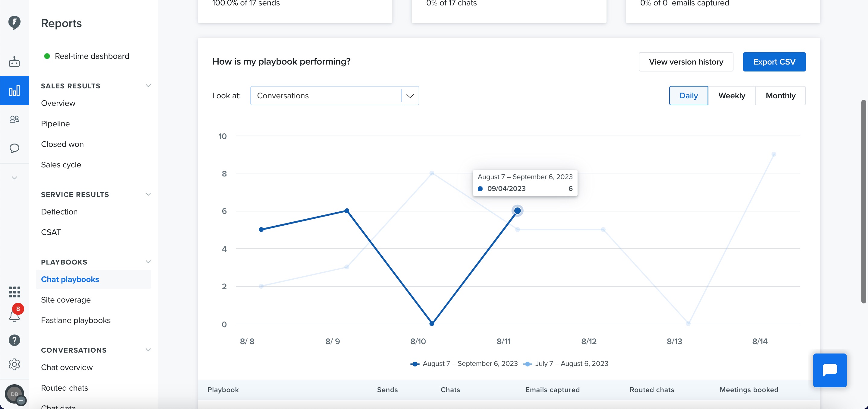Toggle July 7 – August 6 legend series
This screenshot has height=409, width=868.
pos(565,363)
